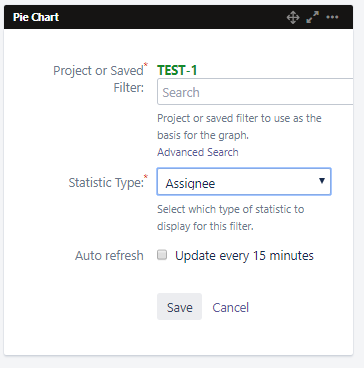Click the Search placeholder text
364x368 pixels.
coord(181,92)
